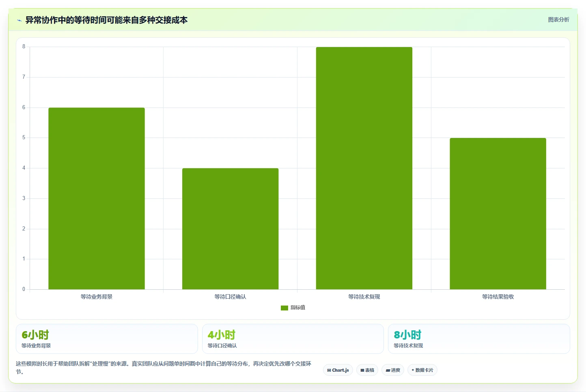Click the 等待业务背景 axis label

pyautogui.click(x=97, y=297)
